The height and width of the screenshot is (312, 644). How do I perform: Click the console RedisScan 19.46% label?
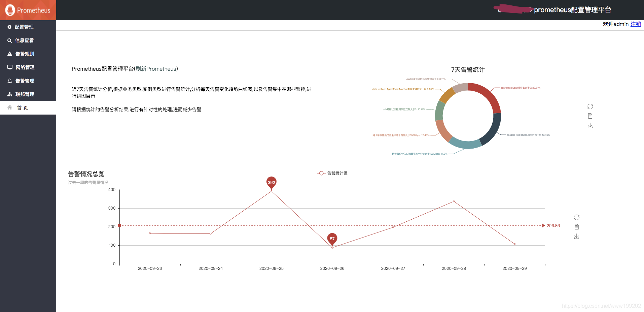tap(528, 135)
